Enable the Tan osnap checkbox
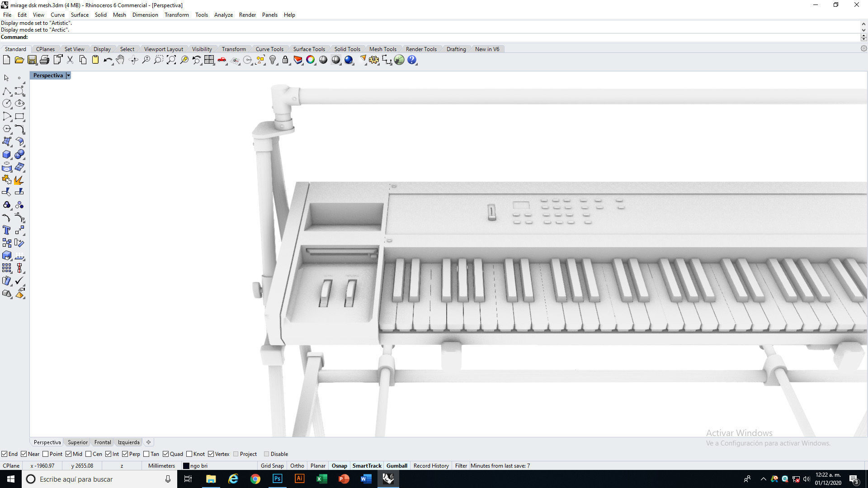The width and height of the screenshot is (868, 488). coord(146,454)
